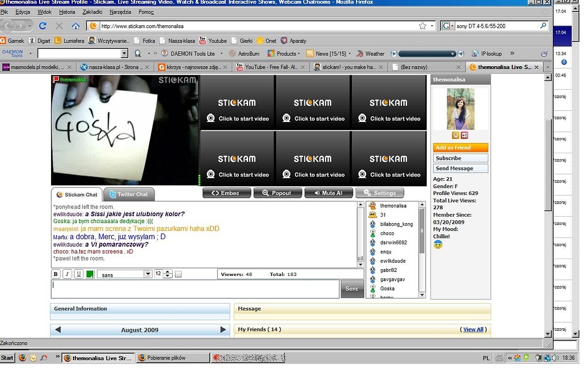Go to the Firefox home page icon

click(x=76, y=26)
